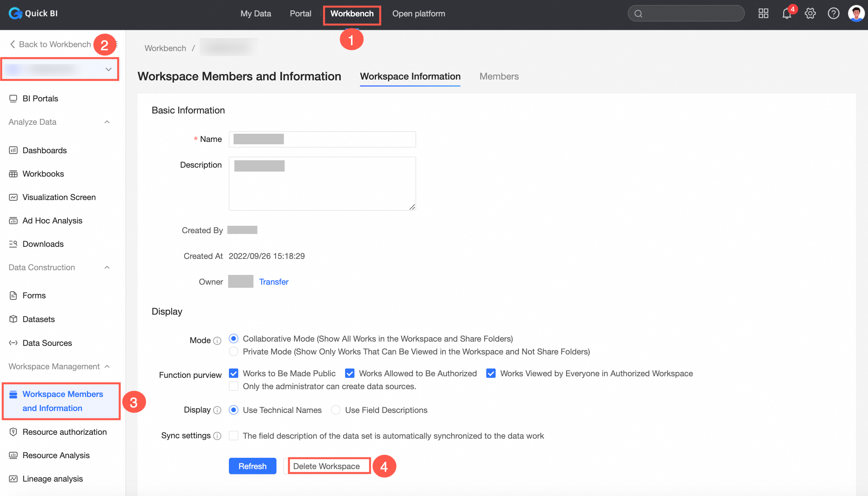Uncheck Works Viewed by Everyone in Authorized Workspace

click(x=491, y=374)
